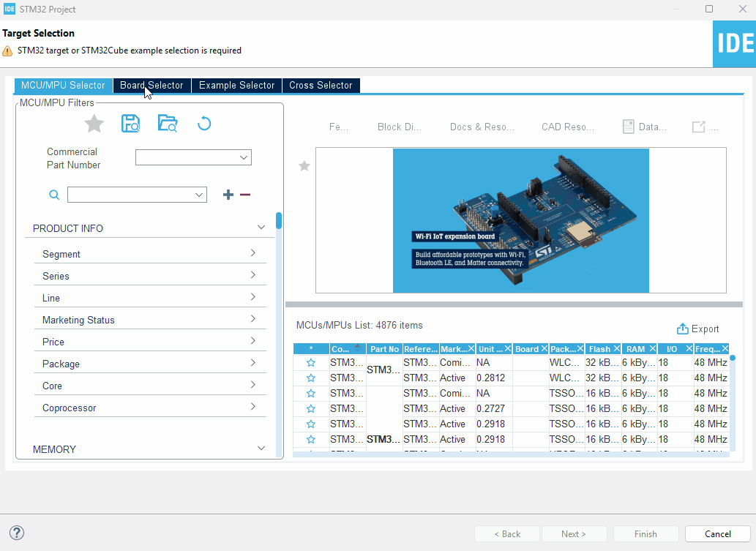Remove a keyword with the minus icon
The width and height of the screenshot is (756, 551).
tap(245, 195)
